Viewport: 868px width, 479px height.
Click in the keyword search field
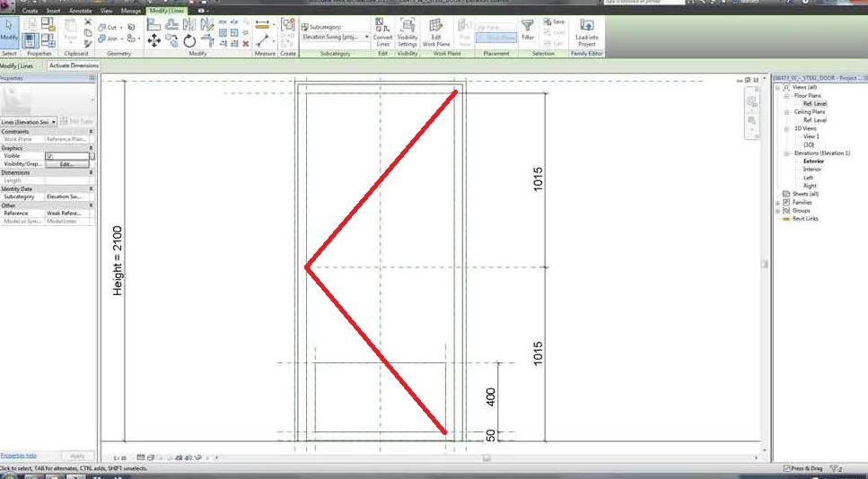click(644, 2)
